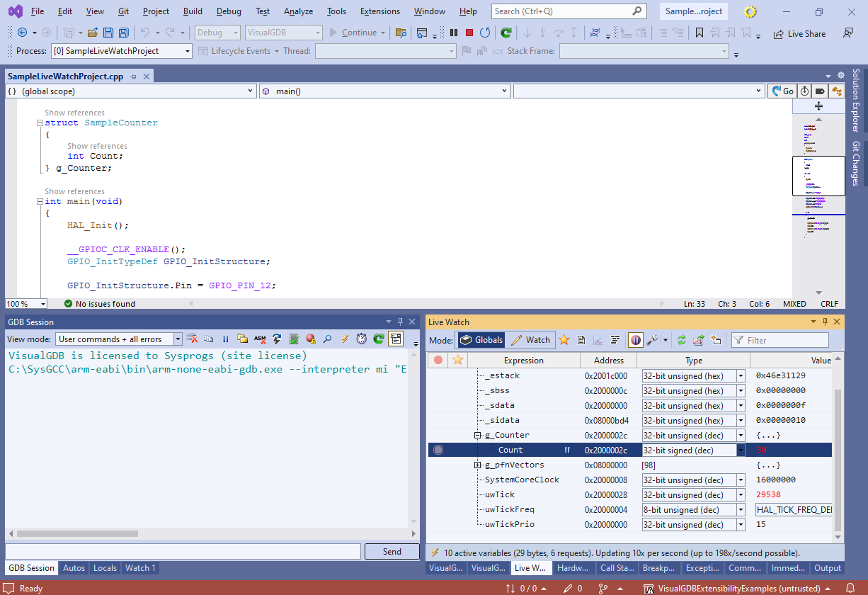Viewport: 868px width, 595px height.
Task: Toggle pause updates button in Live Watch
Action: 636,340
